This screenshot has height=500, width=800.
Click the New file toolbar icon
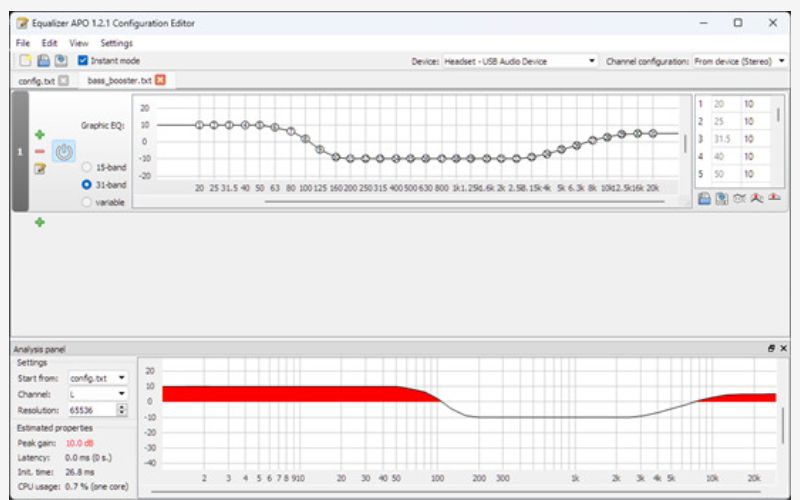[25, 61]
